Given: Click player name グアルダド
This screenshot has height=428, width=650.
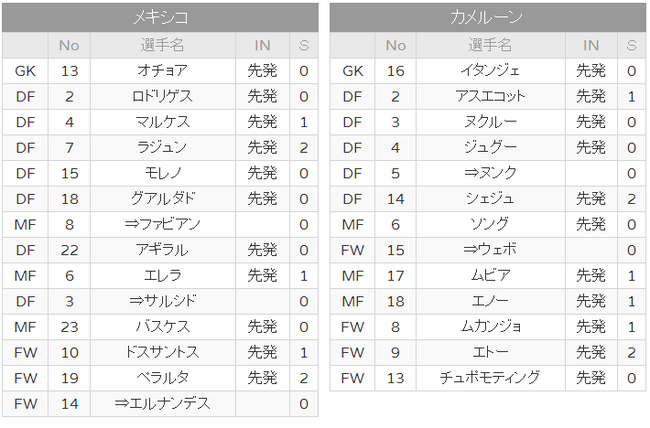Looking at the screenshot, I should coord(162,199).
